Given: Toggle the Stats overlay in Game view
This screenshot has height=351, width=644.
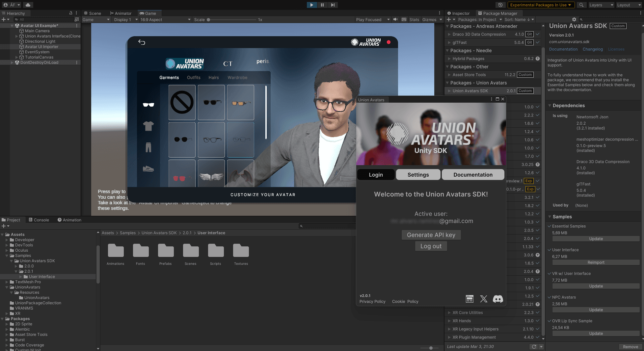Looking at the screenshot, I should 414,19.
